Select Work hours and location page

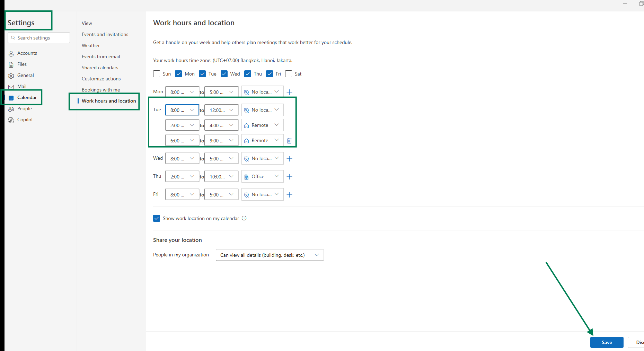[109, 101]
